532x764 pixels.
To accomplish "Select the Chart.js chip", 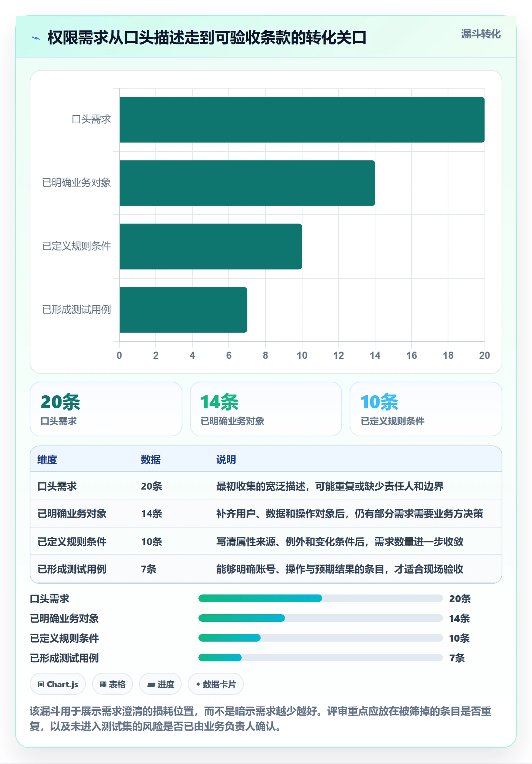I will tap(58, 684).
